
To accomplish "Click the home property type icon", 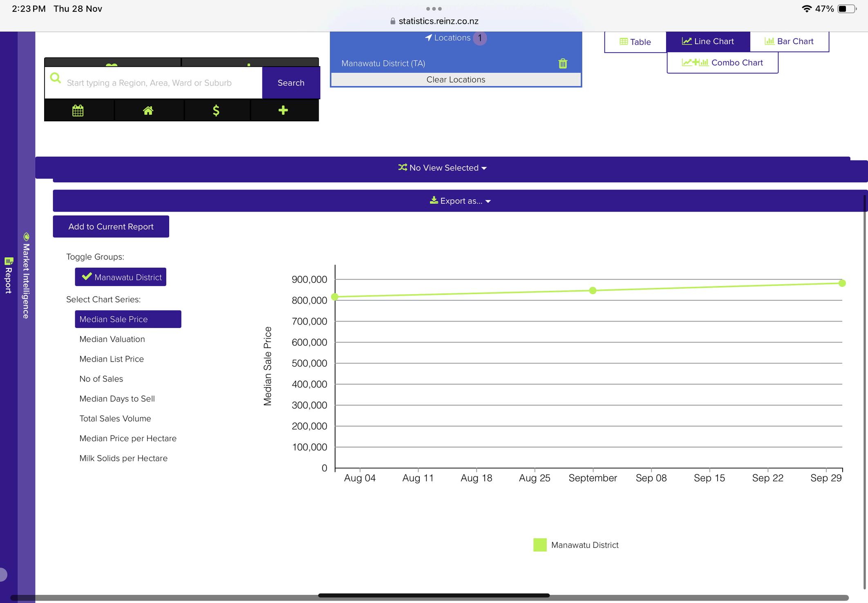I will pyautogui.click(x=148, y=110).
